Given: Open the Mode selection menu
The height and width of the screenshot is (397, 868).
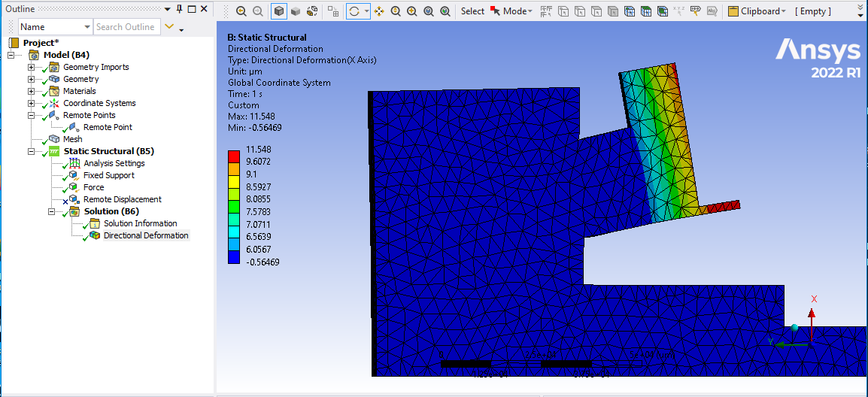Looking at the screenshot, I should [516, 11].
